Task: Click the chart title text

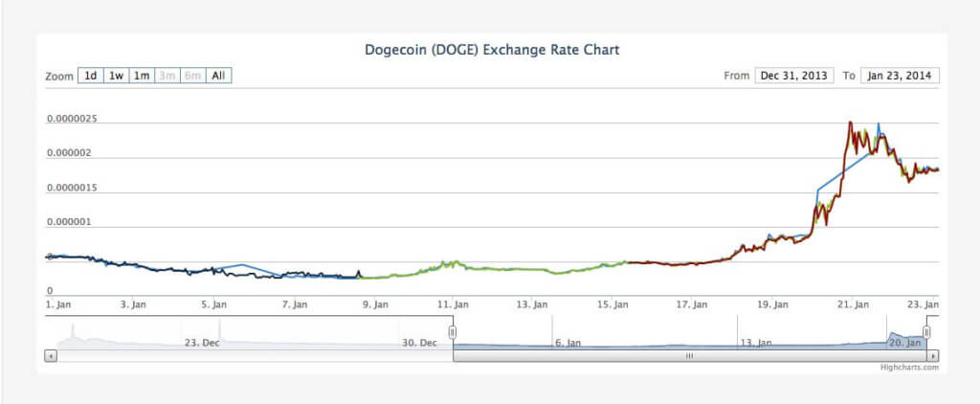Action: point(492,50)
